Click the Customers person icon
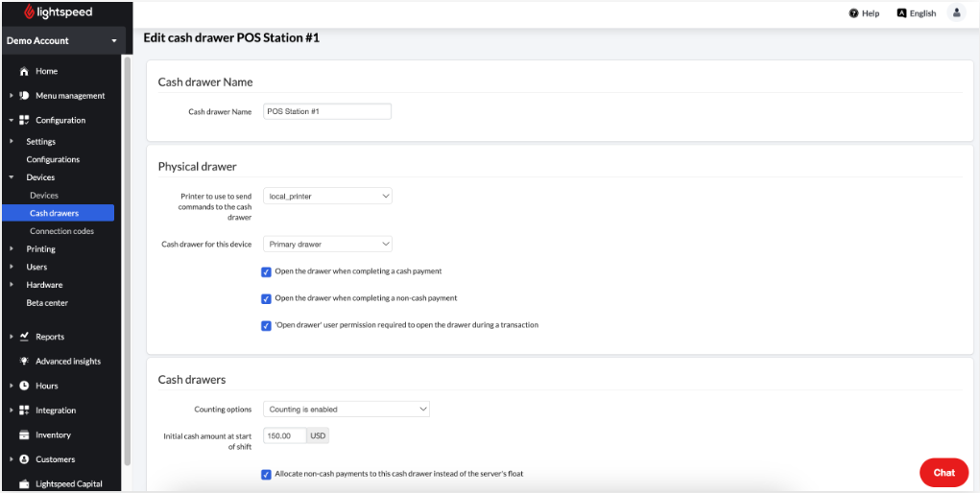980x493 pixels. (x=24, y=459)
